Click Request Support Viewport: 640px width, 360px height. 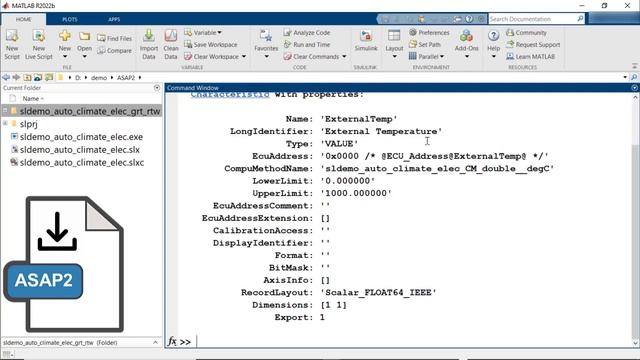pyautogui.click(x=533, y=44)
